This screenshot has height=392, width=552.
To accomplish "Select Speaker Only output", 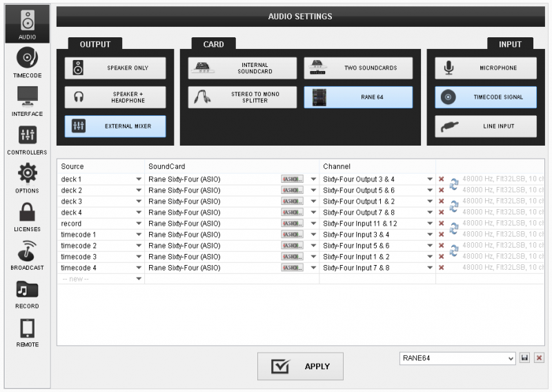I will click(x=115, y=68).
